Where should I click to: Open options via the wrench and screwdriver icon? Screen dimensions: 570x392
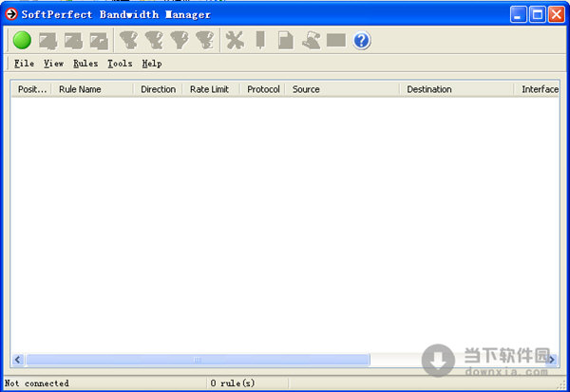(x=235, y=40)
